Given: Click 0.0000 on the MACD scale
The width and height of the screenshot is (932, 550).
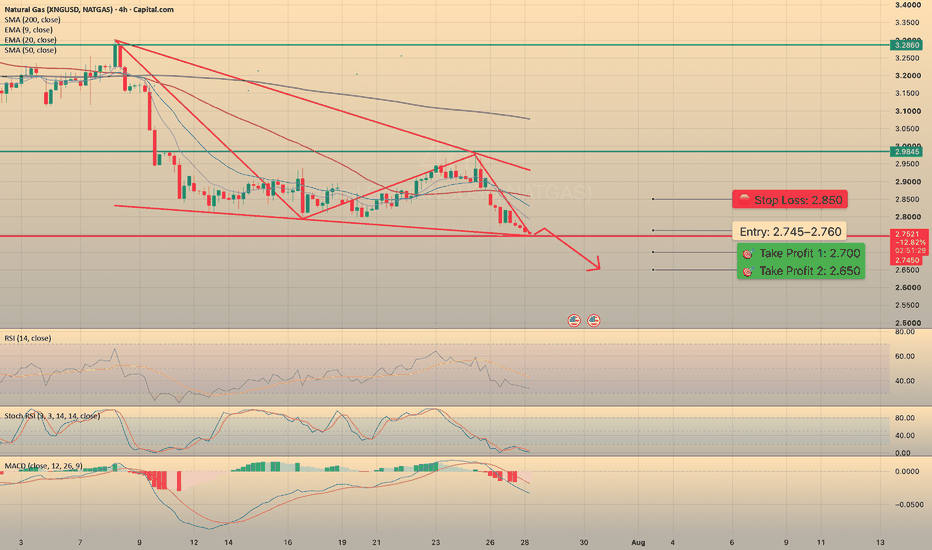Looking at the screenshot, I should click(x=908, y=471).
